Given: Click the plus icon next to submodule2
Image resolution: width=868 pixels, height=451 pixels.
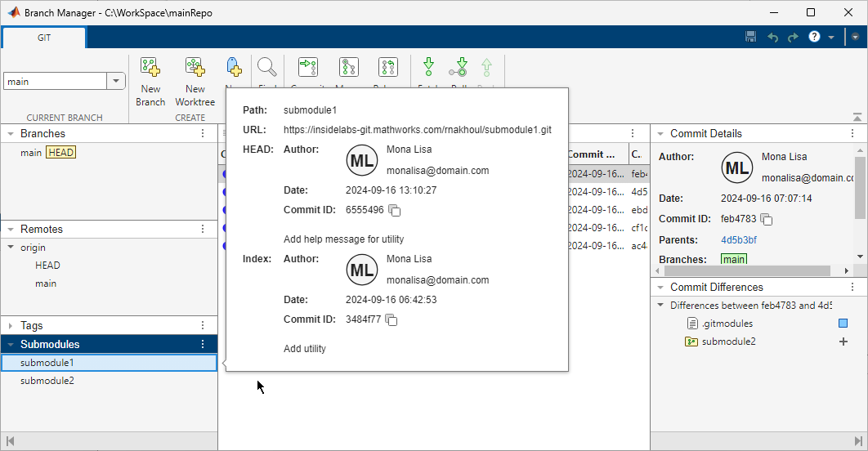Looking at the screenshot, I should tap(843, 342).
